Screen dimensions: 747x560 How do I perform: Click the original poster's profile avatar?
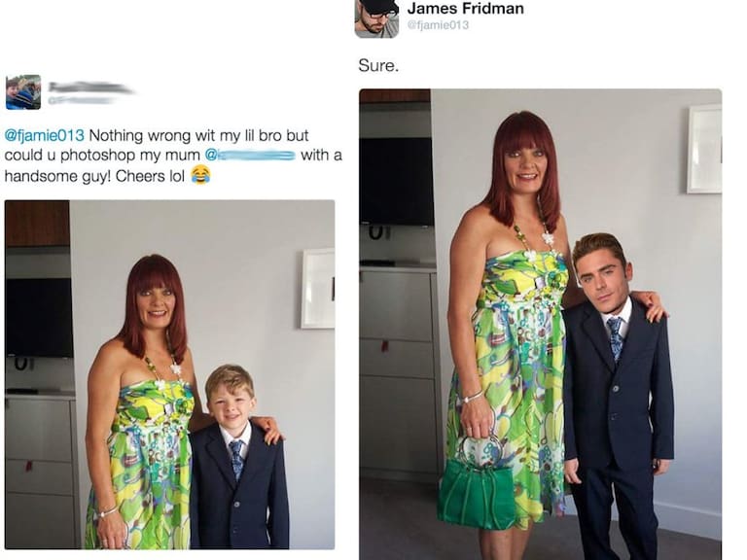click(22, 92)
